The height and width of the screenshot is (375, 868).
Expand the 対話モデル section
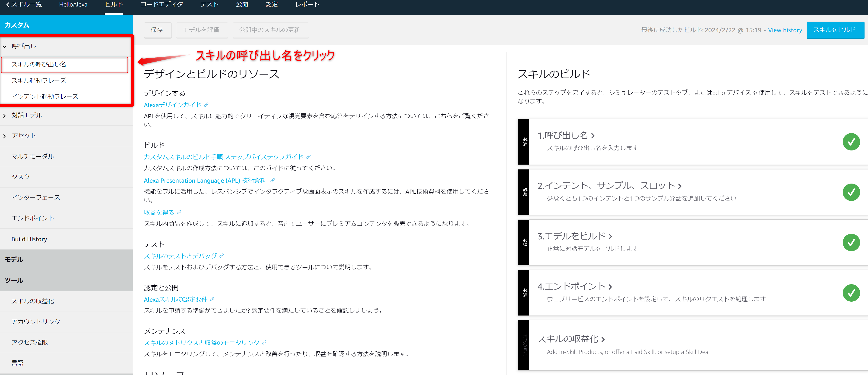[x=4, y=115]
